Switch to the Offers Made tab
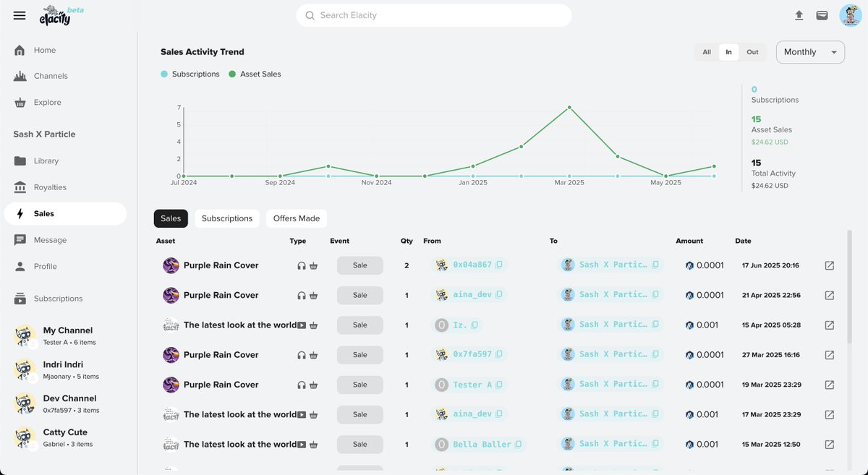 tap(297, 218)
